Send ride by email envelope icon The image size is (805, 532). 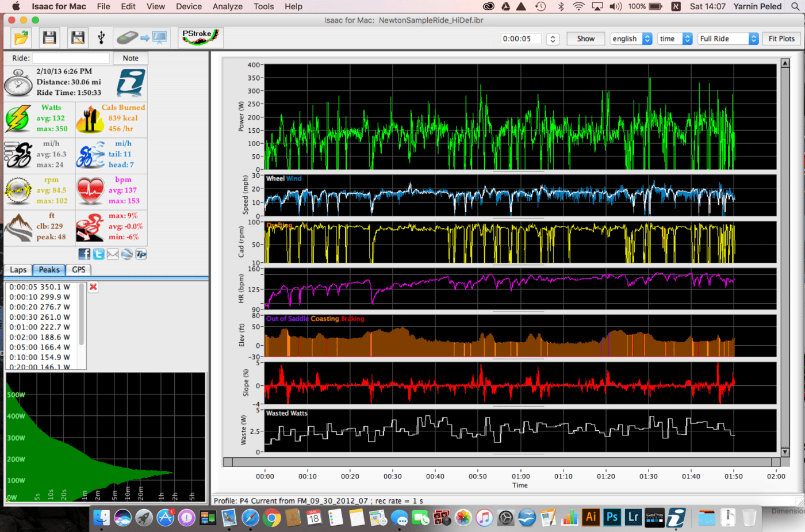point(113,254)
